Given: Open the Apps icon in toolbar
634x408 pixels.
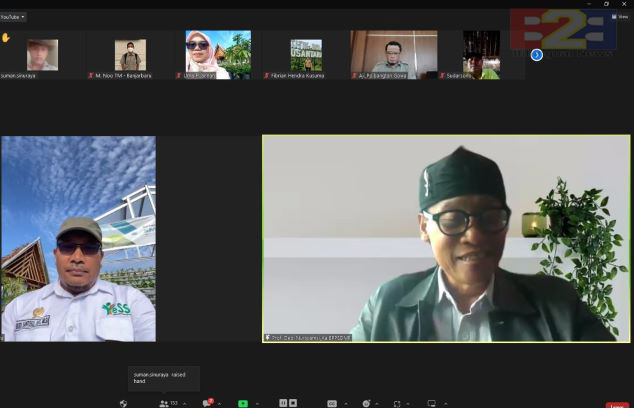Looking at the screenshot, I should 397,404.
